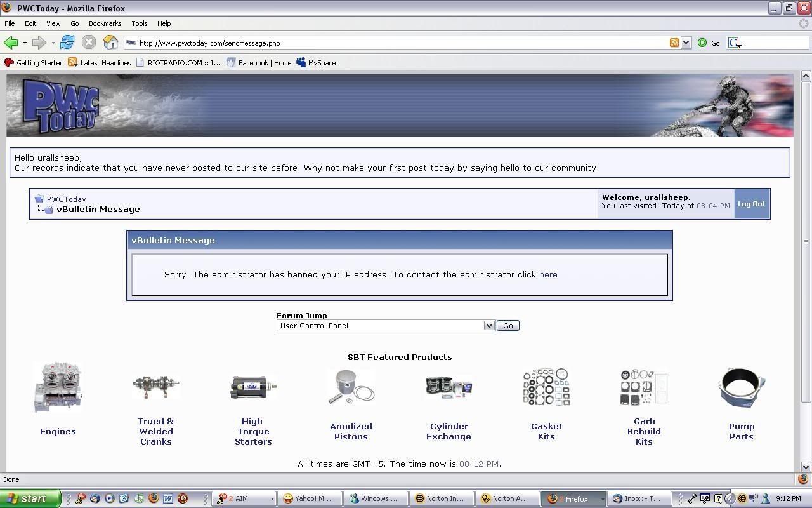Image resolution: width=812 pixels, height=508 pixels.
Task: Expand the Forum Jump dropdown
Action: [488, 326]
